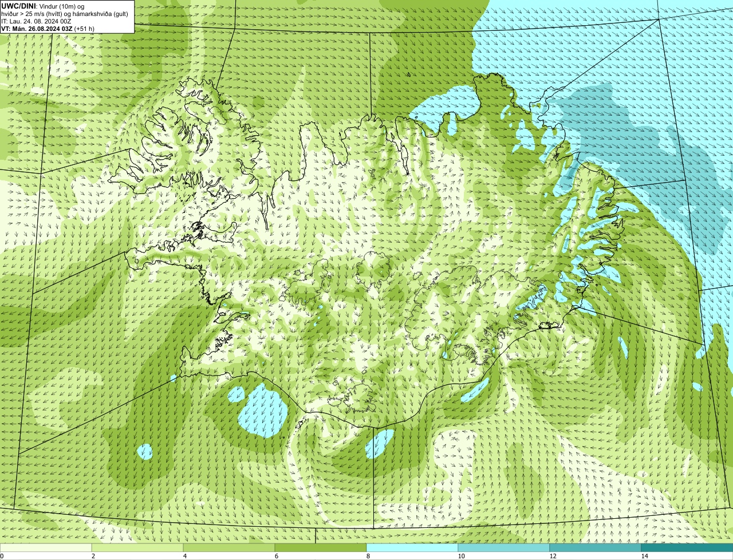Click the color bar segment between 10 and 12
The image size is (733, 560).
tap(504, 547)
